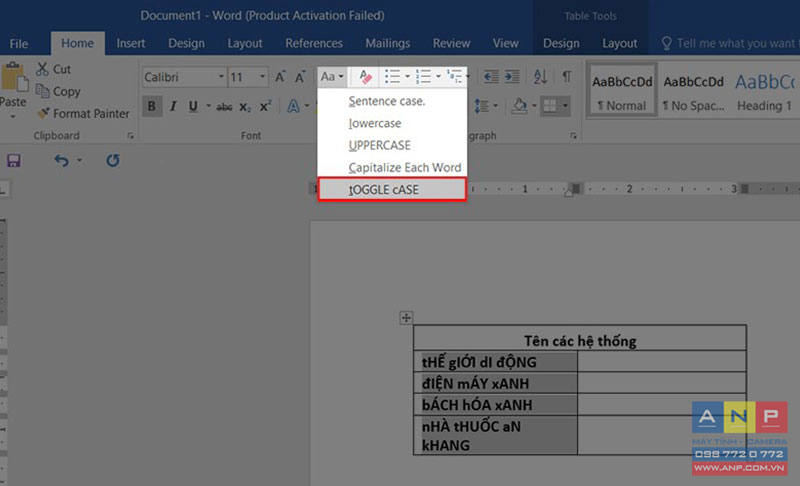This screenshot has height=486, width=800.
Task: Open Text Effects letter A icon
Action: (293, 106)
